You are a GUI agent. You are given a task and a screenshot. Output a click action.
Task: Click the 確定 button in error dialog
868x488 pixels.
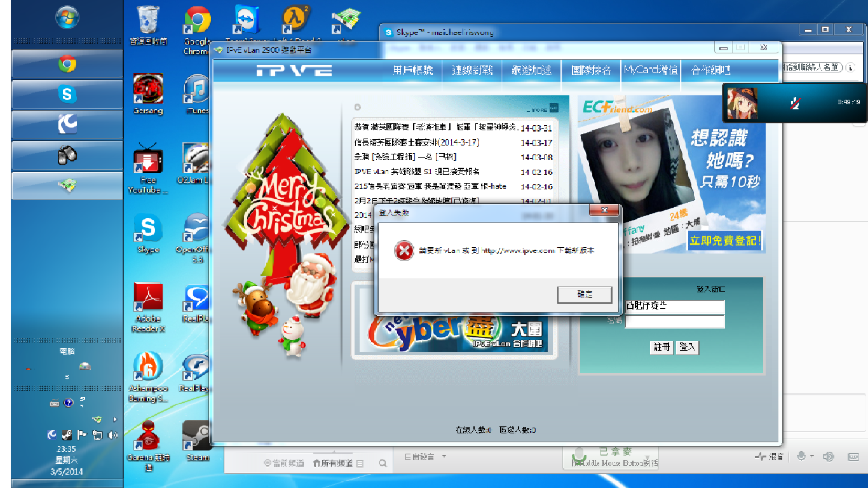pyautogui.click(x=585, y=295)
